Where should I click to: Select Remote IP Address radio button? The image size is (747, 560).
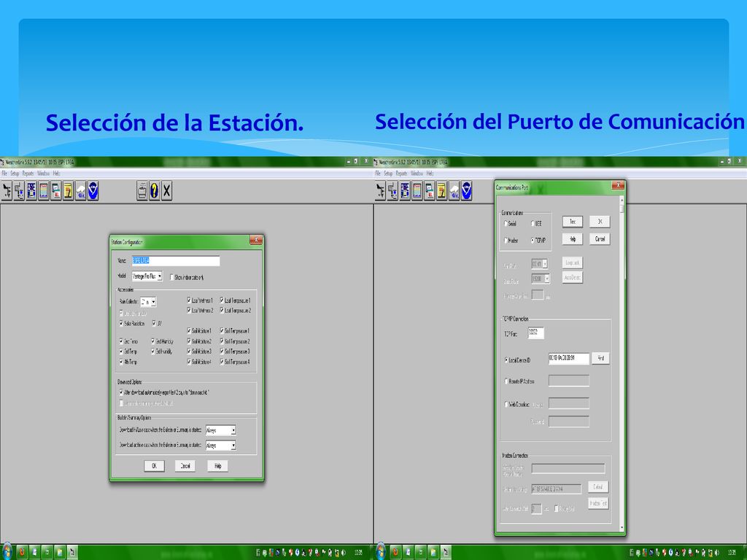506,381
